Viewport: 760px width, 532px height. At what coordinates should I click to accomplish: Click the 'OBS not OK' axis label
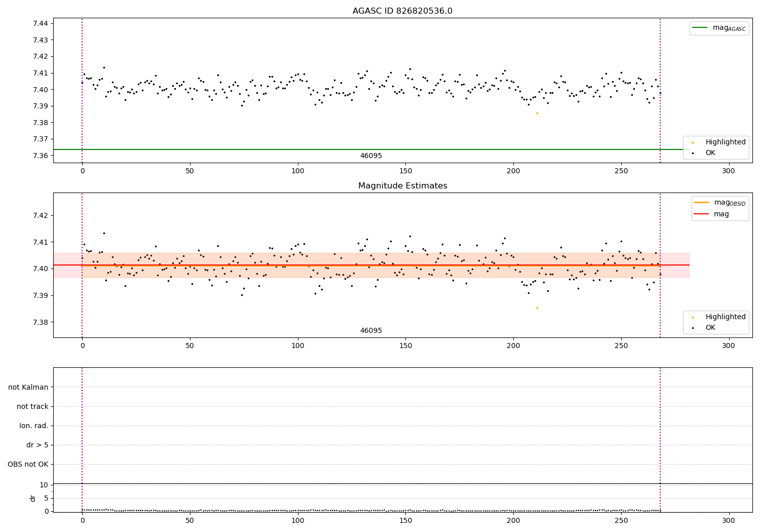28,465
